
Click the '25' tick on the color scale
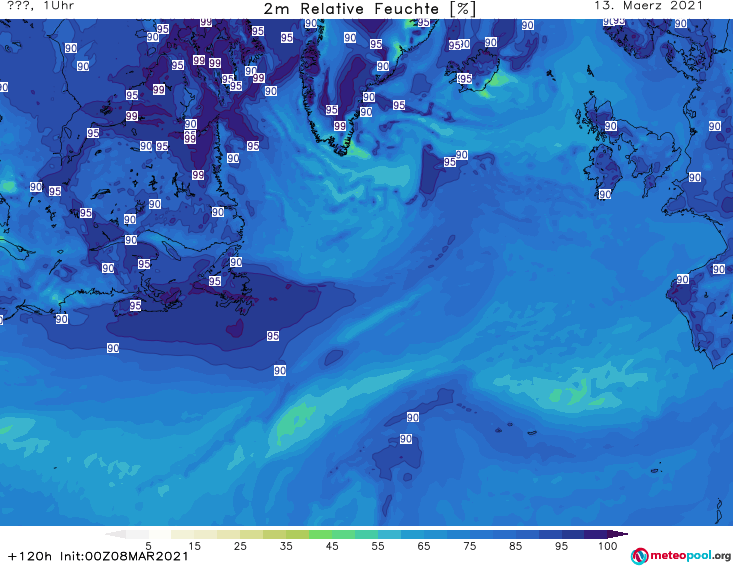(x=240, y=546)
